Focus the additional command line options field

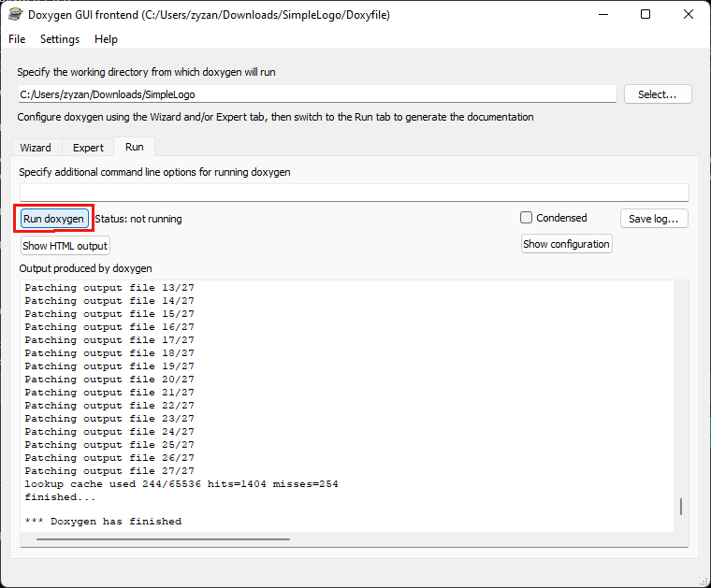pyautogui.click(x=355, y=193)
